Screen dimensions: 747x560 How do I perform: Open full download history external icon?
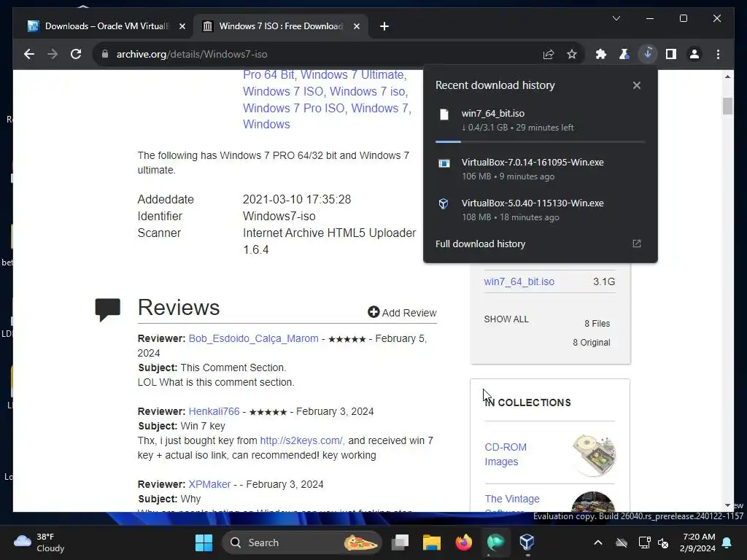(x=636, y=244)
